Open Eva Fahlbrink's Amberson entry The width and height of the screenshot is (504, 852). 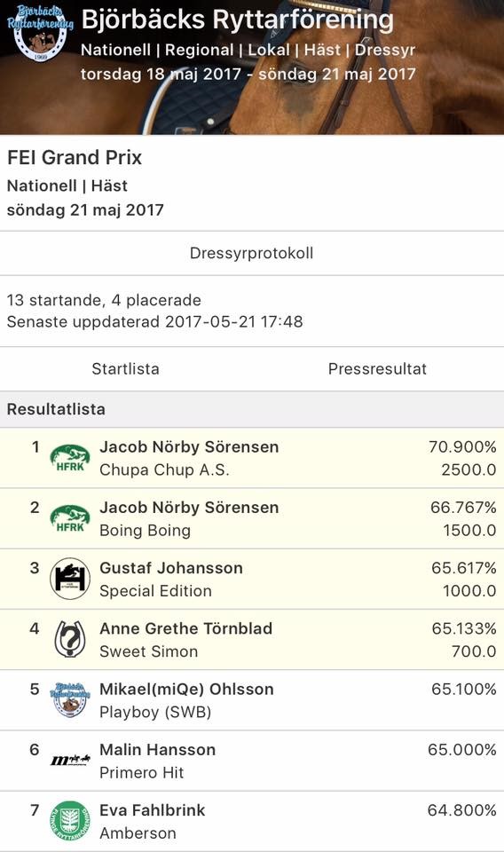pos(252,821)
